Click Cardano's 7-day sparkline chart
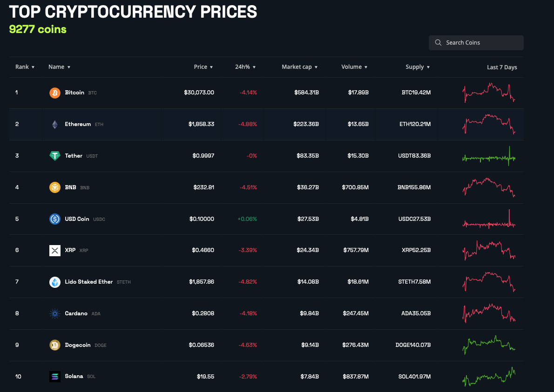The width and height of the screenshot is (554, 392). coord(489,313)
